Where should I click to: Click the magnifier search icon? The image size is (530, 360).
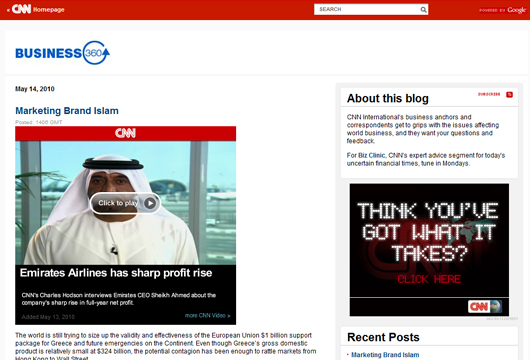tap(423, 9)
